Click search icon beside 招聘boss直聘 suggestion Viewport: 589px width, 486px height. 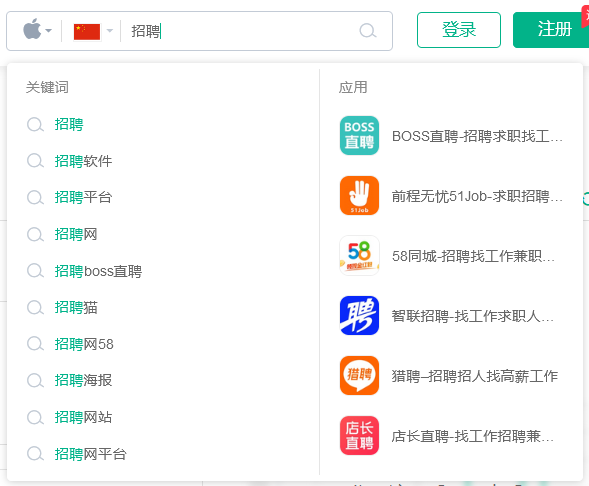pos(35,271)
